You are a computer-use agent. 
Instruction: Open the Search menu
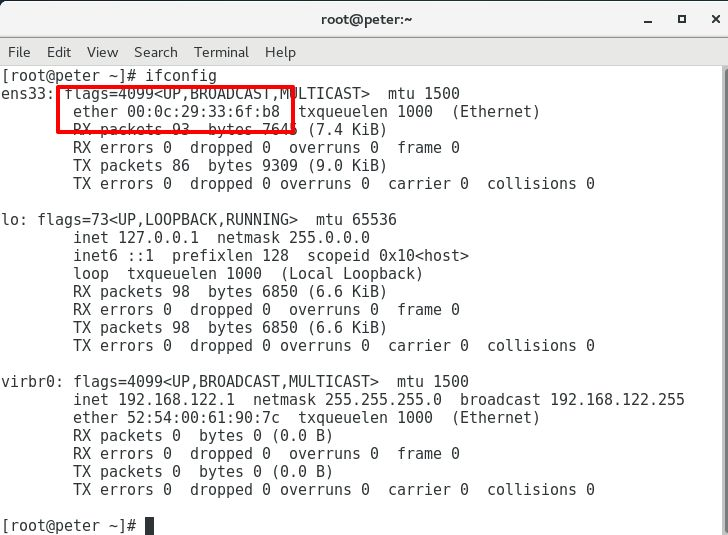pyautogui.click(x=155, y=52)
